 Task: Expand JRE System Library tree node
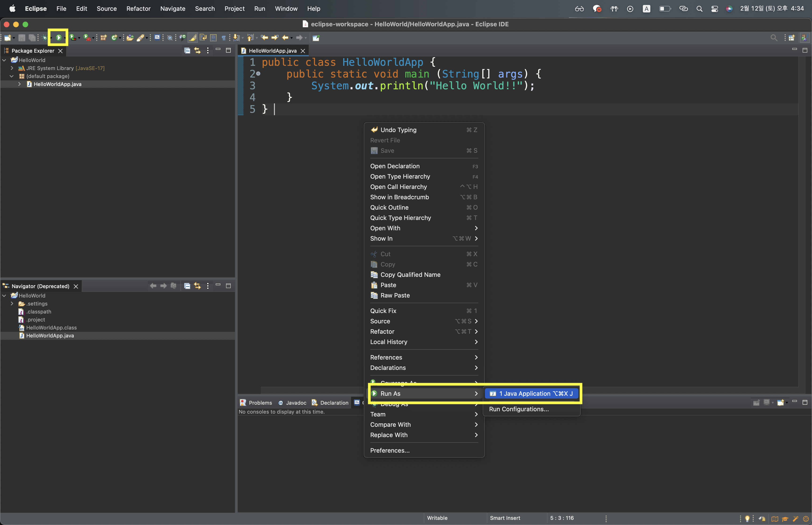point(12,68)
